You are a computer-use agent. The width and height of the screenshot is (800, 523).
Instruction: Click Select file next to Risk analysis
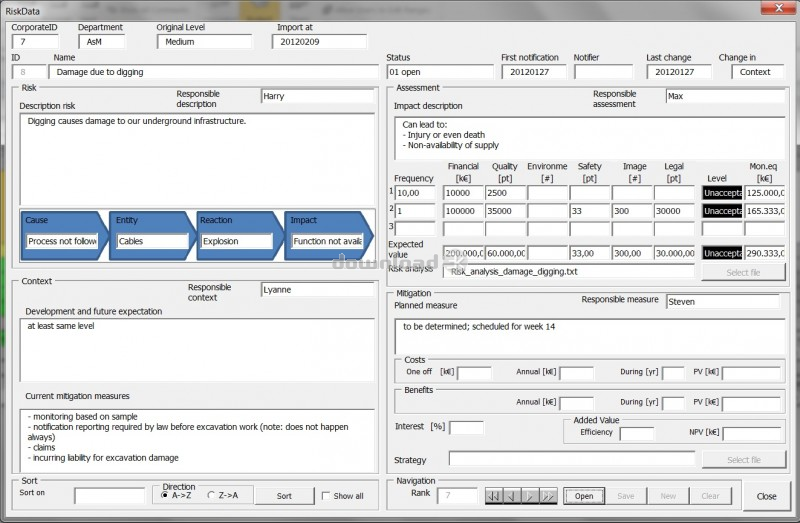click(x=743, y=272)
